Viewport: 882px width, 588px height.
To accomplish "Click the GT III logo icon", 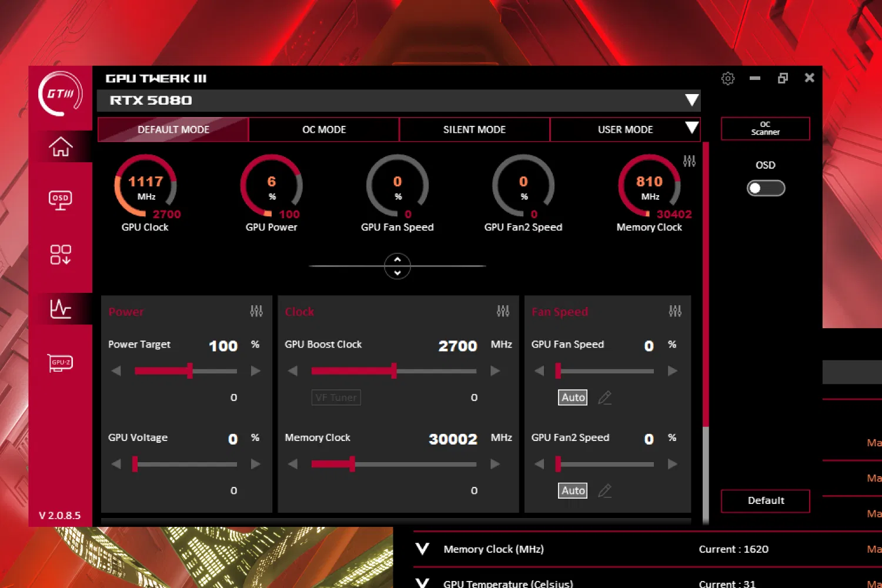I will [61, 93].
